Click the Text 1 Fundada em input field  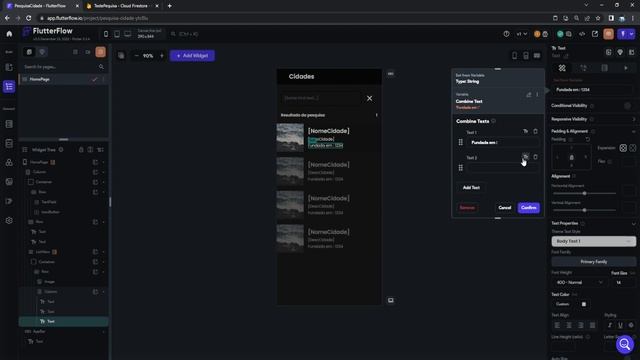(x=503, y=142)
